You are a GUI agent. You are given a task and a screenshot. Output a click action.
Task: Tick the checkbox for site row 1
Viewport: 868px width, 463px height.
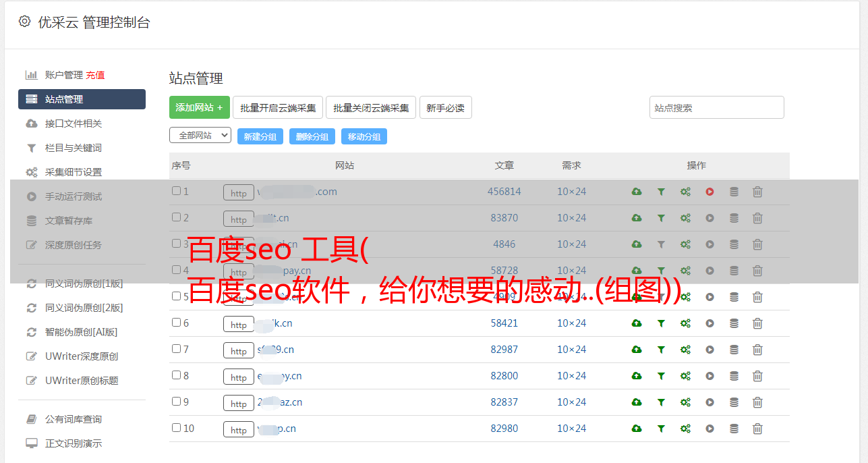(x=176, y=191)
